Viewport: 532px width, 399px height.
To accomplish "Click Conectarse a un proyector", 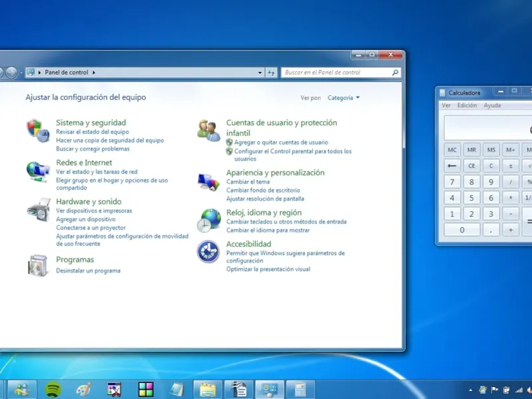I will [x=91, y=227].
